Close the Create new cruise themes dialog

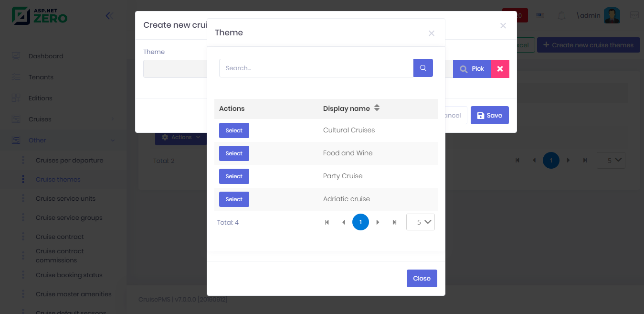pyautogui.click(x=503, y=26)
